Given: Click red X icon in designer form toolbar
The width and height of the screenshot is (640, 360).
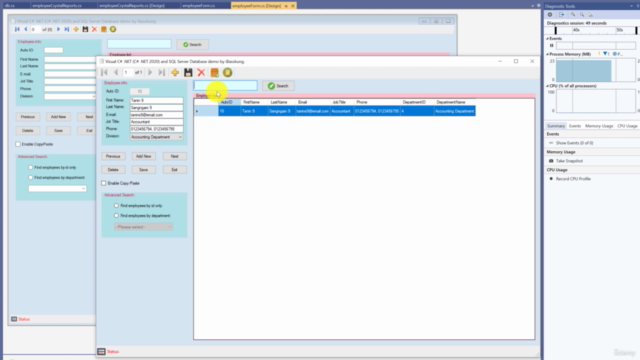Looking at the screenshot, I should (x=95, y=29).
